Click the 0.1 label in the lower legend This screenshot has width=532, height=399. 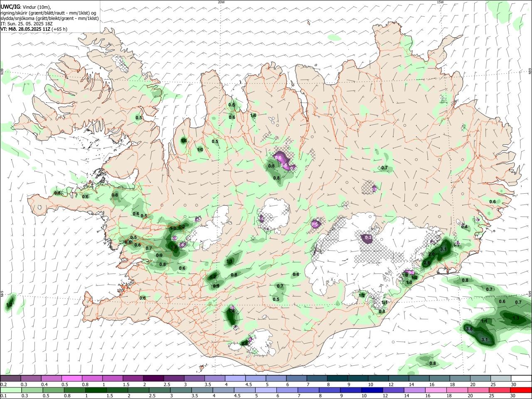(x=3, y=396)
